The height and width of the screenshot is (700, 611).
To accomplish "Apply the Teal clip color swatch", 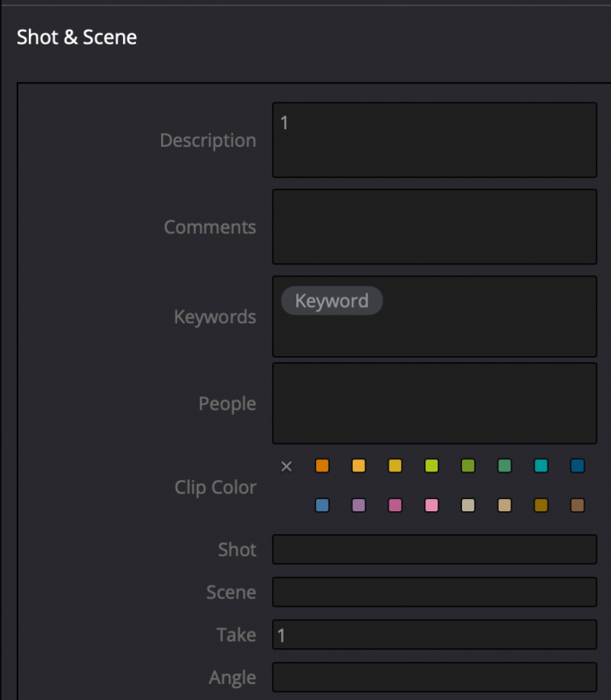I will pos(541,466).
